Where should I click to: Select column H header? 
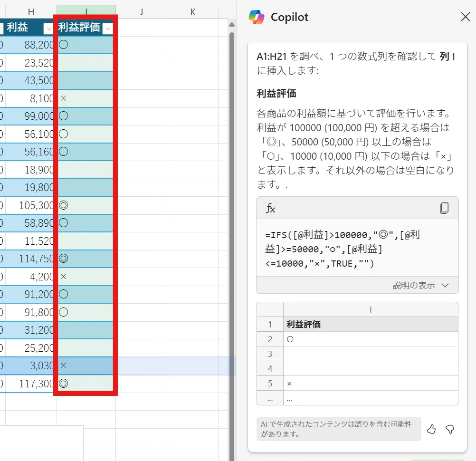point(31,11)
